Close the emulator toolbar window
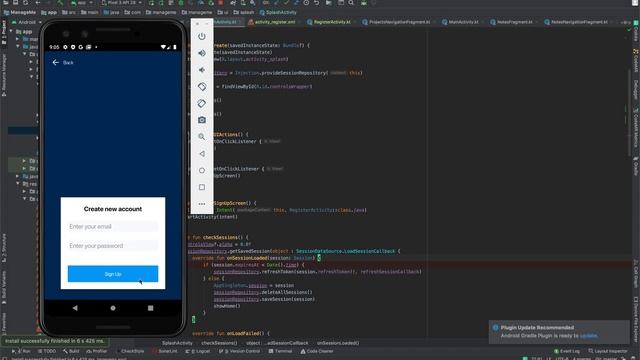This screenshot has width=640, height=360. click(198, 24)
